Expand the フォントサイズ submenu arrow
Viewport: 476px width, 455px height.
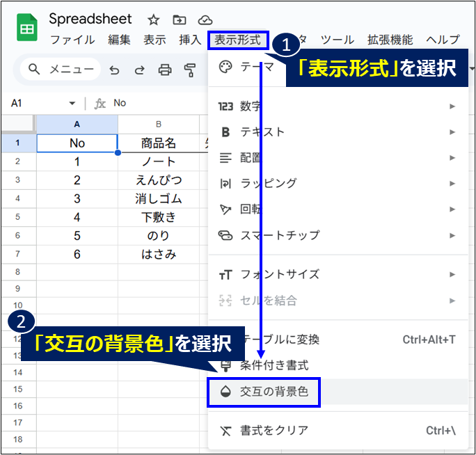pyautogui.click(x=452, y=275)
